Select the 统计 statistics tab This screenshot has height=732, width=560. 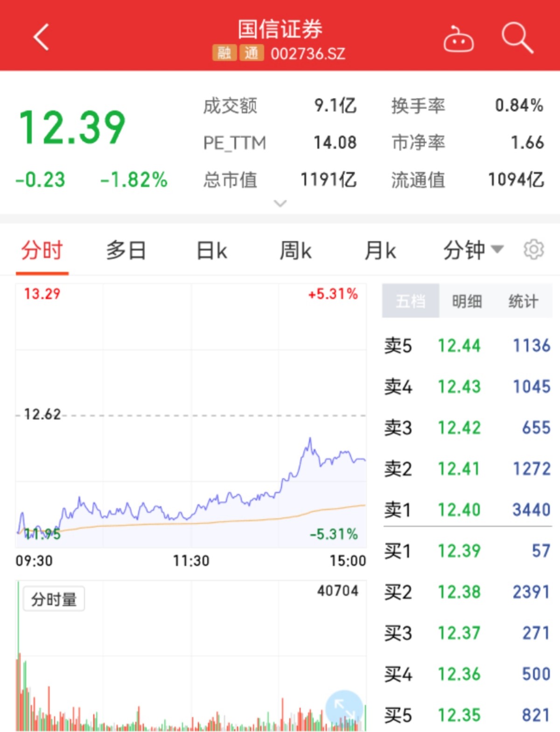(x=523, y=301)
